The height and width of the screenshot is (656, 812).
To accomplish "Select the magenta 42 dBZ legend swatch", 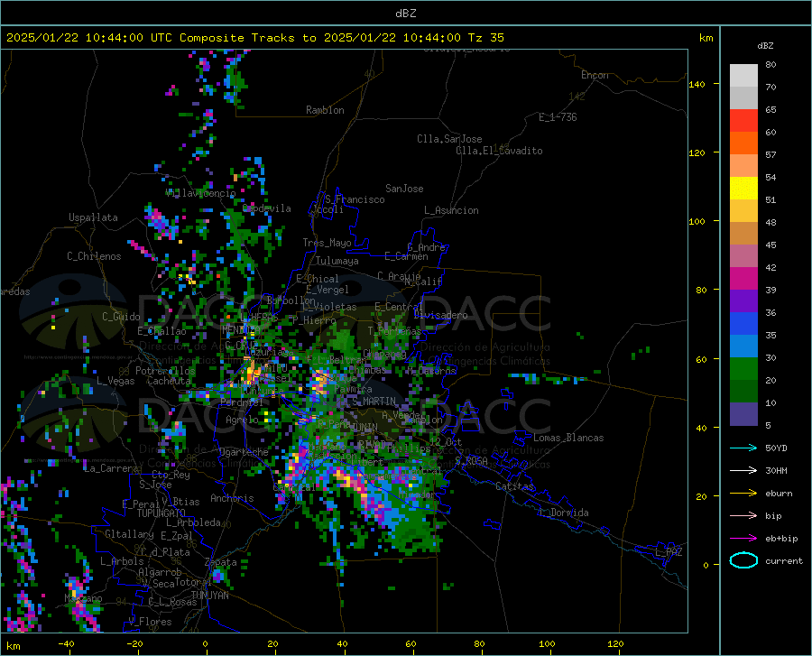I will [743, 279].
